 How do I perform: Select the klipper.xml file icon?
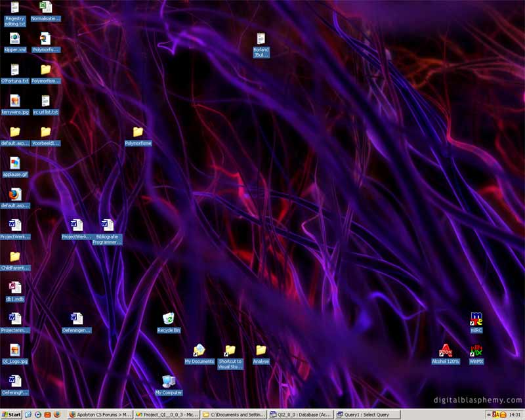coord(14,39)
